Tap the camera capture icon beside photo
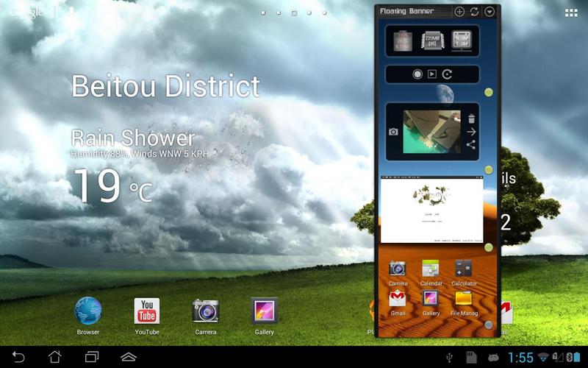The width and height of the screenshot is (588, 368). [393, 132]
